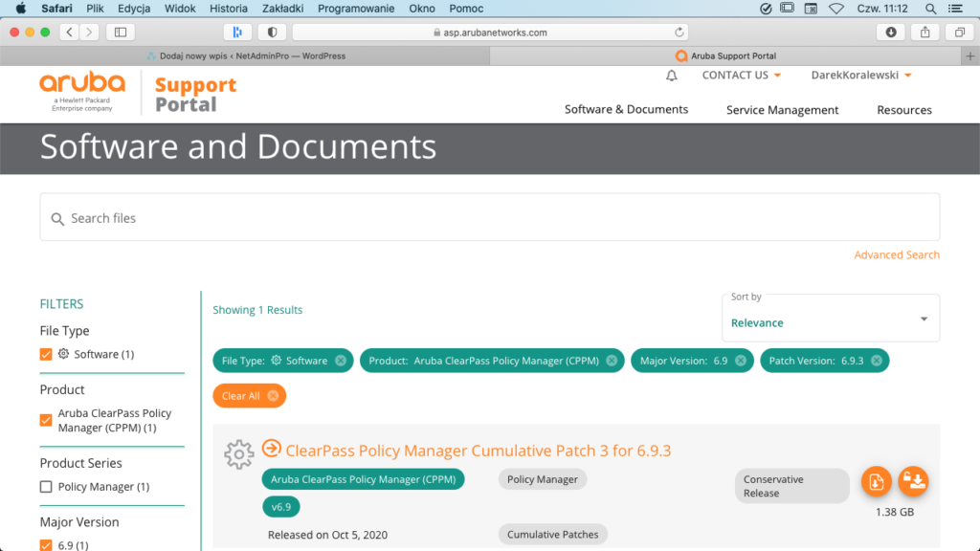Open the Sort by Relevance dropdown
Image resolution: width=980 pixels, height=551 pixels.
pyautogui.click(x=830, y=318)
